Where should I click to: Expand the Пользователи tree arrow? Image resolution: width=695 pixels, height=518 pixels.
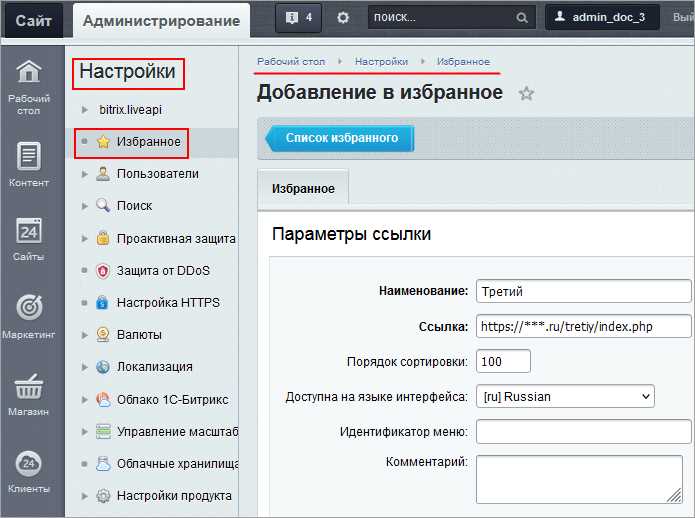tap(84, 174)
